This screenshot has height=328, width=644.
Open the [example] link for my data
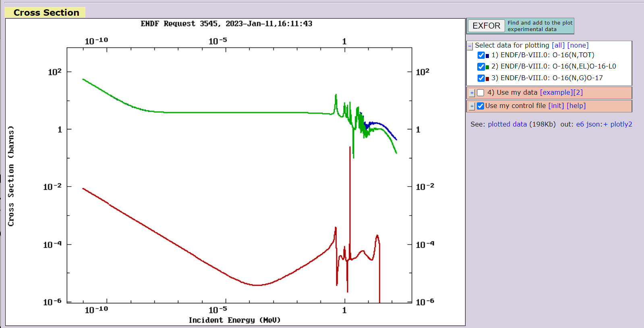(x=556, y=92)
